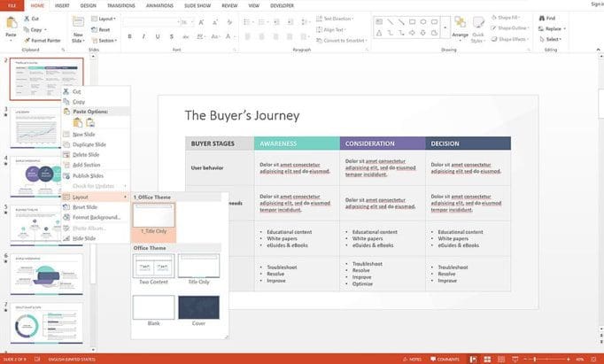
Task: Click the New Slide icon in ribbon
Action: point(78,22)
